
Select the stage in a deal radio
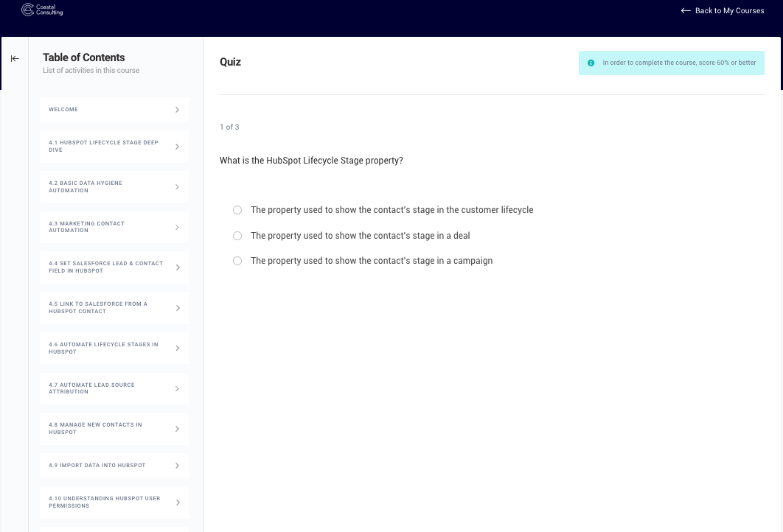click(237, 236)
